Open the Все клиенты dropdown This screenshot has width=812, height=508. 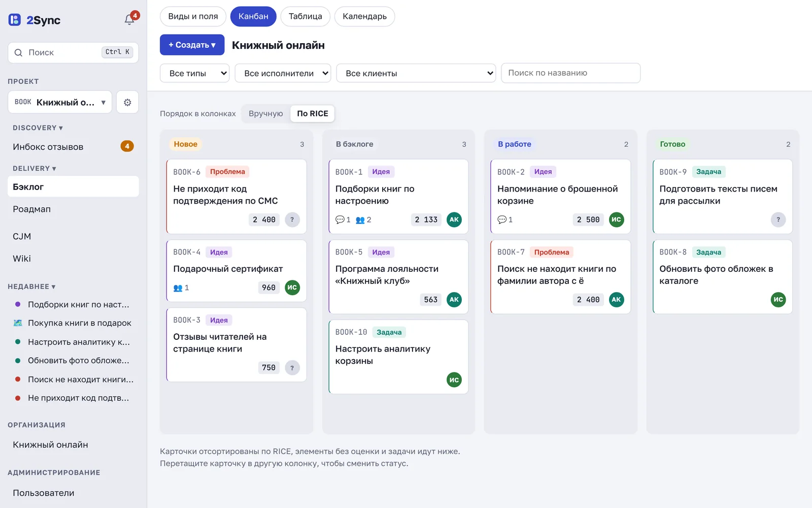pyautogui.click(x=416, y=73)
